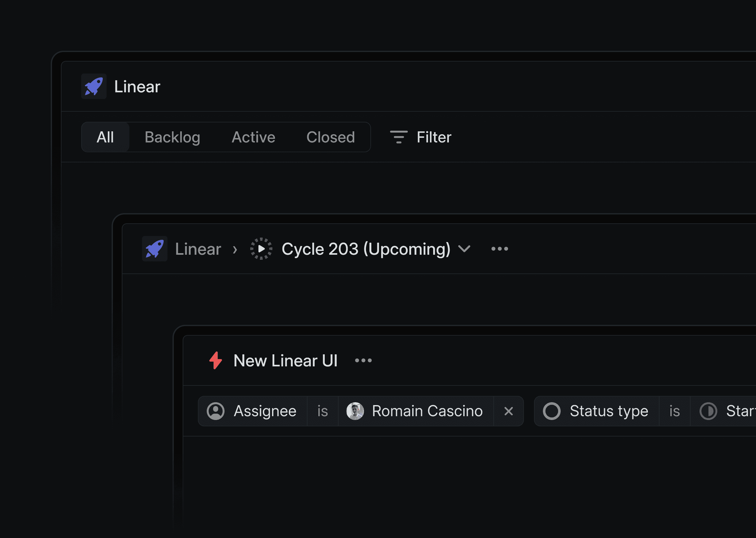The image size is (756, 538).
Task: Open the New Linear UI ellipsis menu
Action: coord(363,360)
